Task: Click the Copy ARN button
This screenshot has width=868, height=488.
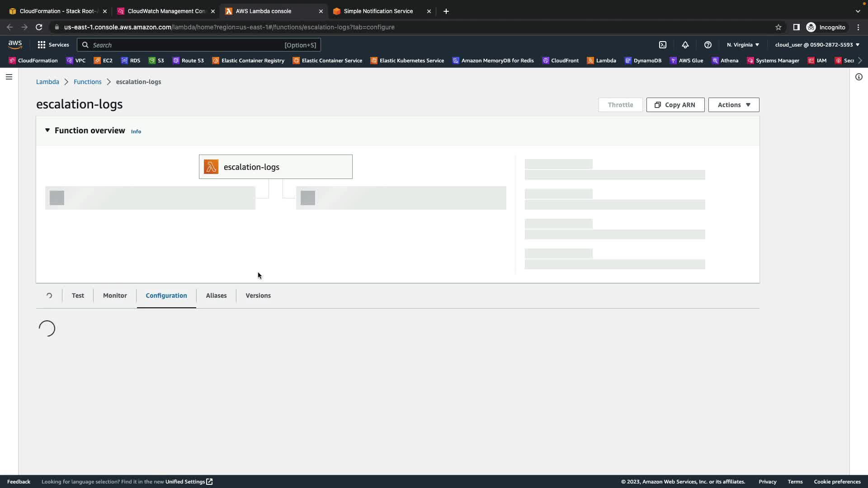Action: (675, 105)
